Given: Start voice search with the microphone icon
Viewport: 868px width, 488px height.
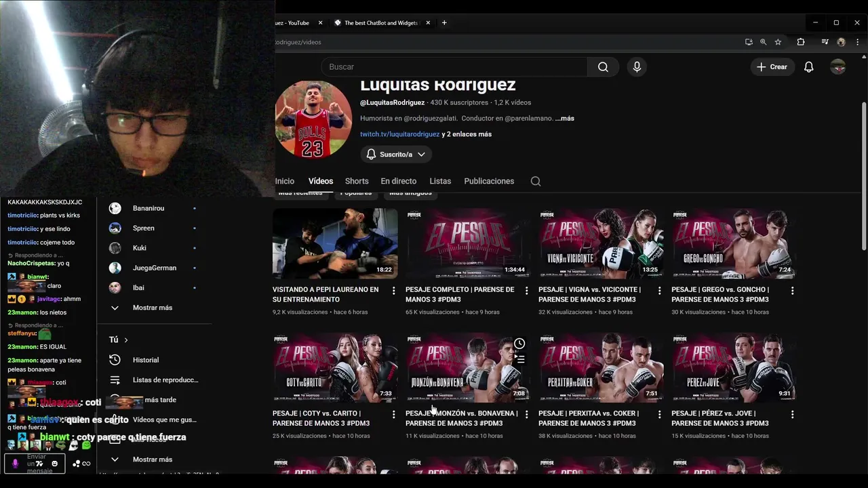Looking at the screenshot, I should pyautogui.click(x=636, y=66).
